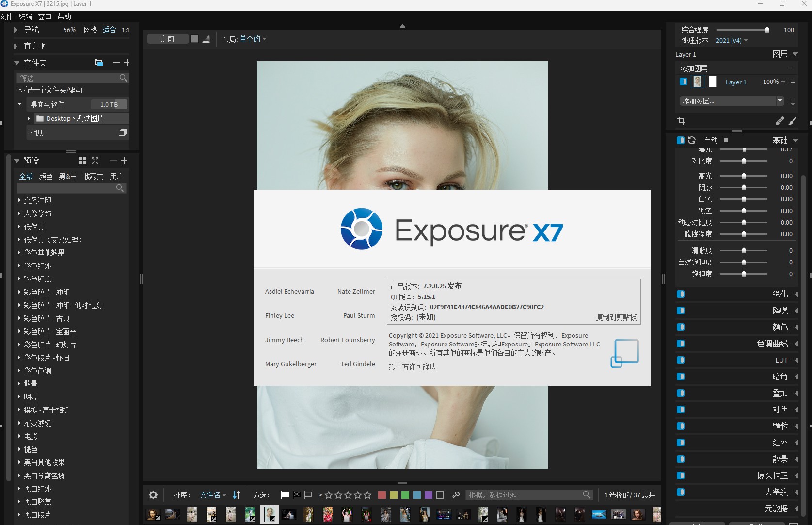Click the copy icon in about dialog
This screenshot has height=525, width=812.
point(624,353)
